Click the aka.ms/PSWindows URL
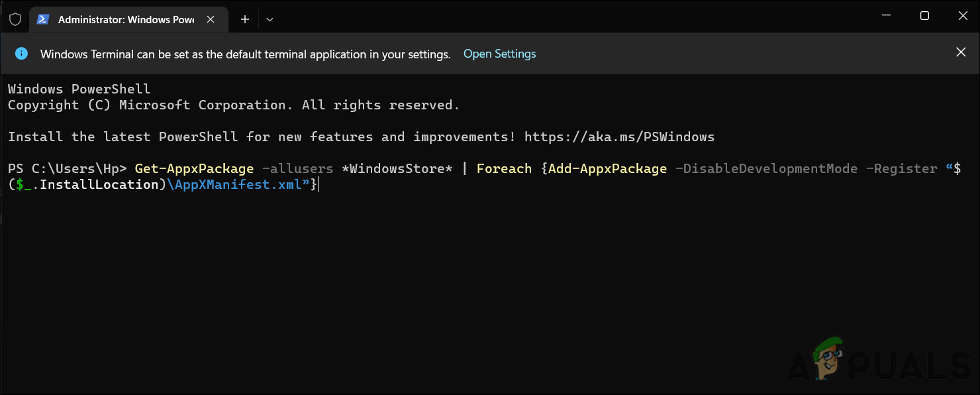 (x=619, y=137)
